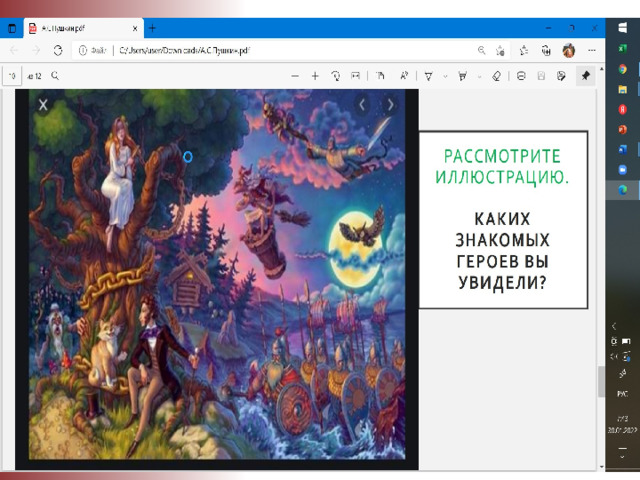Open the taskbar clock and date
This screenshot has height=480, width=640.
point(622,424)
